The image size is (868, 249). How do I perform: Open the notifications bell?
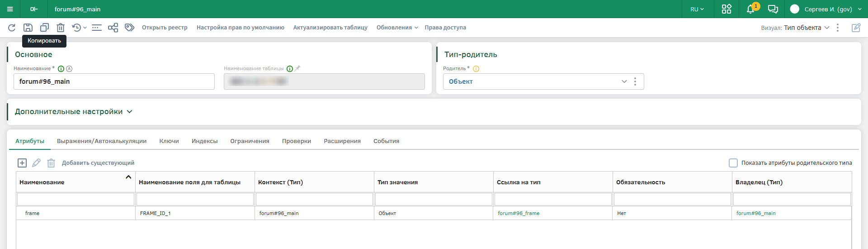(x=750, y=9)
